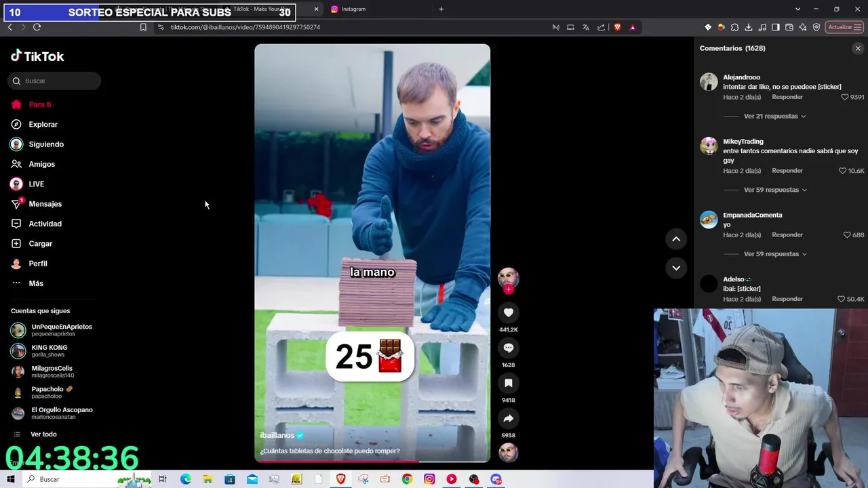Image resolution: width=868 pixels, height=488 pixels.
Task: Reply to Alejandrooo's comment
Action: tap(787, 97)
